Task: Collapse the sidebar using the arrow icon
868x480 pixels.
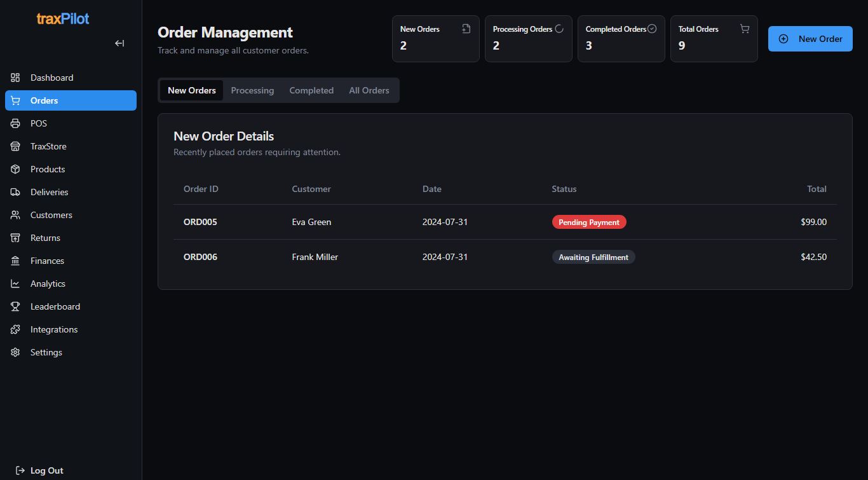Action: click(x=119, y=43)
